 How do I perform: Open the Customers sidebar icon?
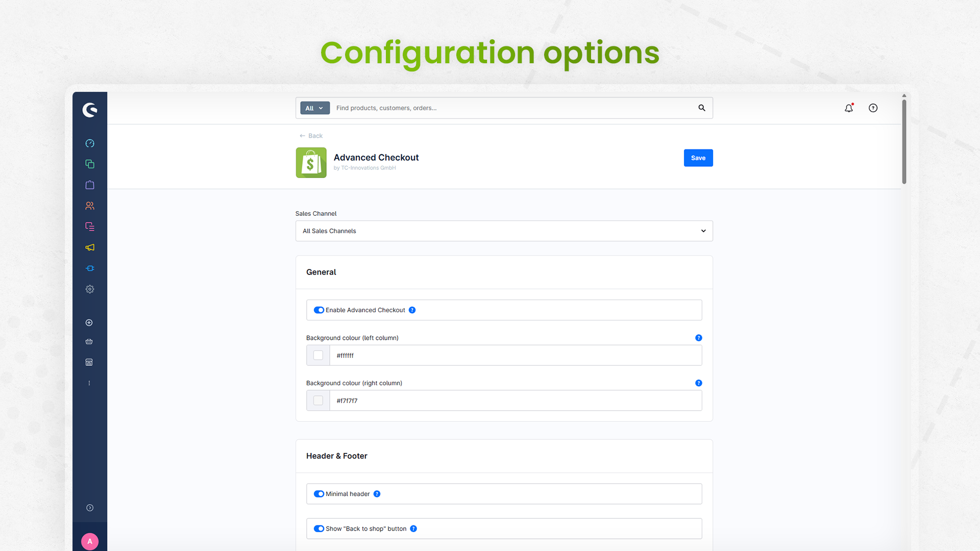click(x=90, y=206)
